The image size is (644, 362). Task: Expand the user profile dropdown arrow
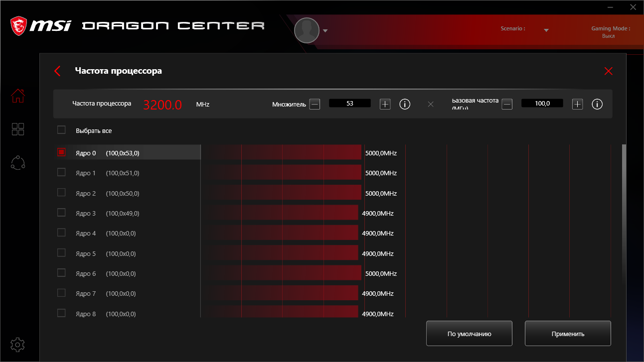(x=325, y=31)
